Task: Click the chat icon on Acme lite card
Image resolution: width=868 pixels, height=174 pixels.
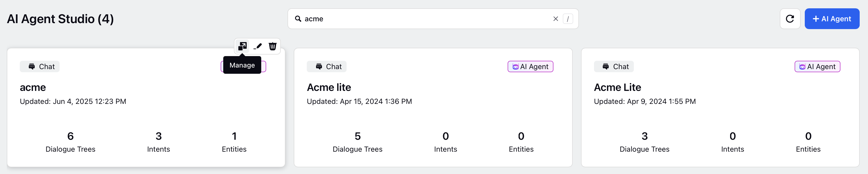Action: [319, 67]
